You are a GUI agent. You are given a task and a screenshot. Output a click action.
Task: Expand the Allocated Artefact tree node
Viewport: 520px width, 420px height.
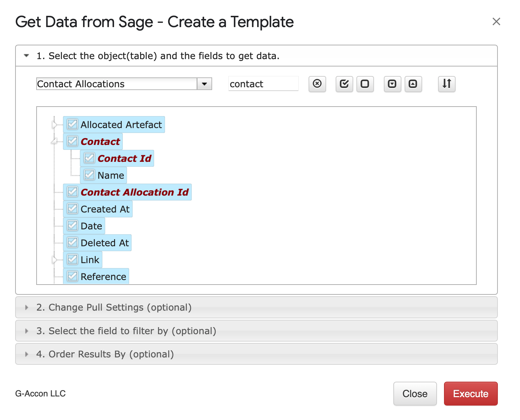tap(54, 125)
